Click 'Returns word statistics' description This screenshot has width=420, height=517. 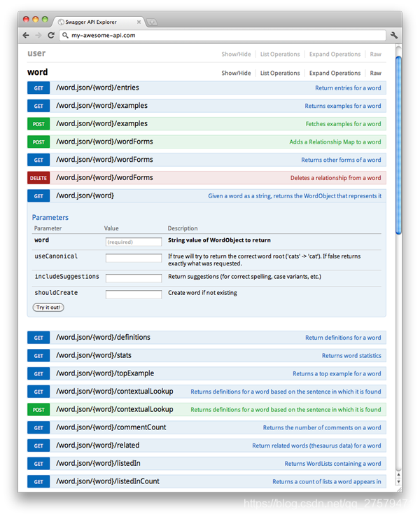(x=351, y=356)
